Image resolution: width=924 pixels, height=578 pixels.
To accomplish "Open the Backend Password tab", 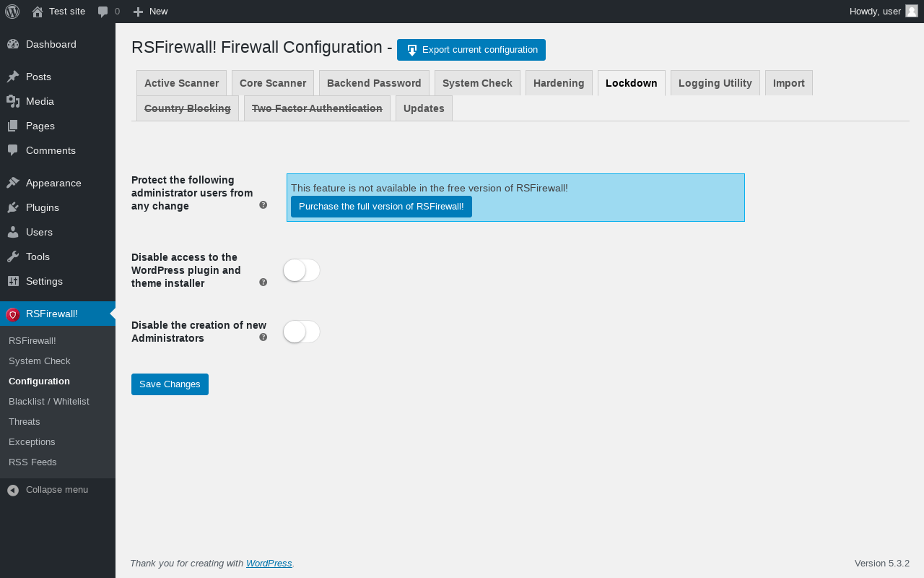I will click(x=374, y=83).
